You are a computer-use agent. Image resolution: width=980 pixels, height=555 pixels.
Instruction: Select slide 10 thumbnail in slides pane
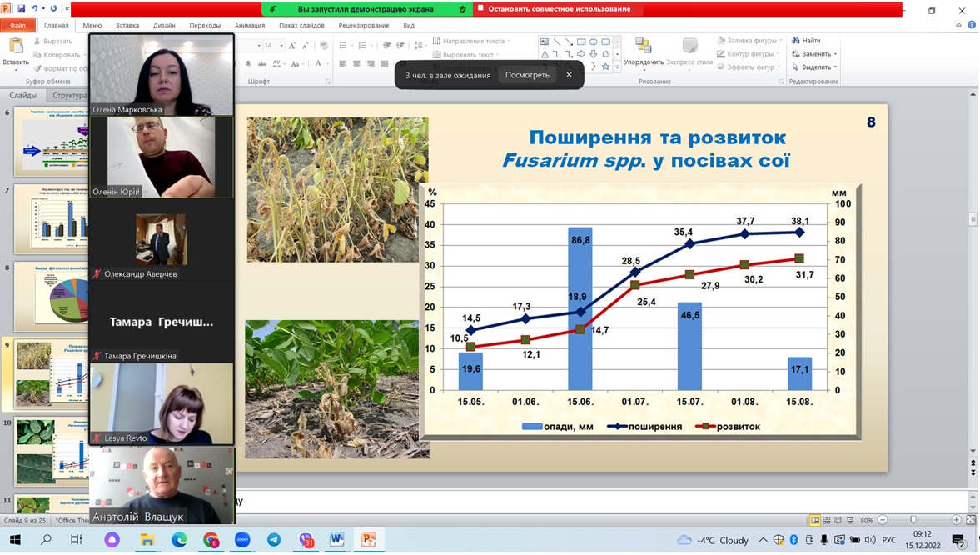pyautogui.click(x=52, y=452)
